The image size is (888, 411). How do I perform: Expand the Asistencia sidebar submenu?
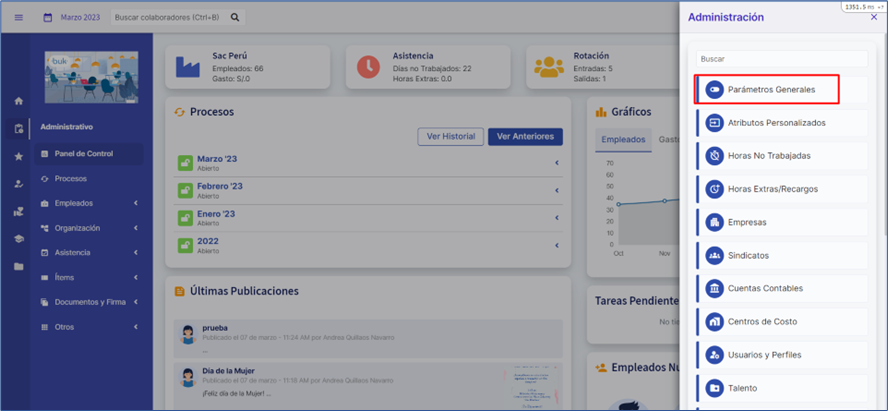135,253
